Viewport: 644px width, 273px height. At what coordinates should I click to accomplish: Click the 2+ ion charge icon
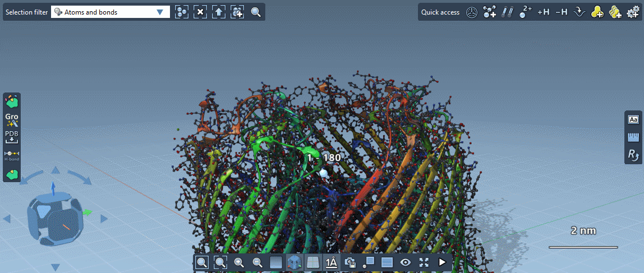point(525,12)
